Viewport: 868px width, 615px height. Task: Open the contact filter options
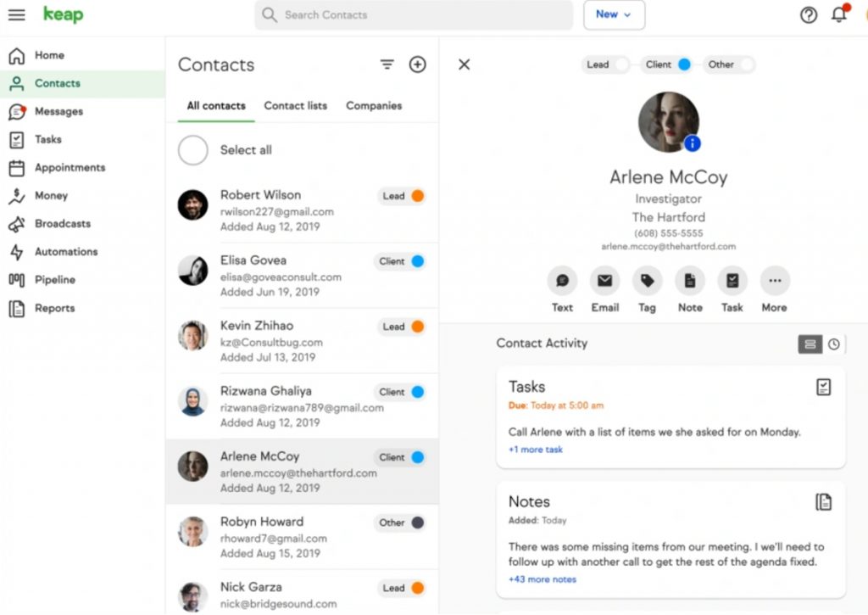(x=387, y=64)
